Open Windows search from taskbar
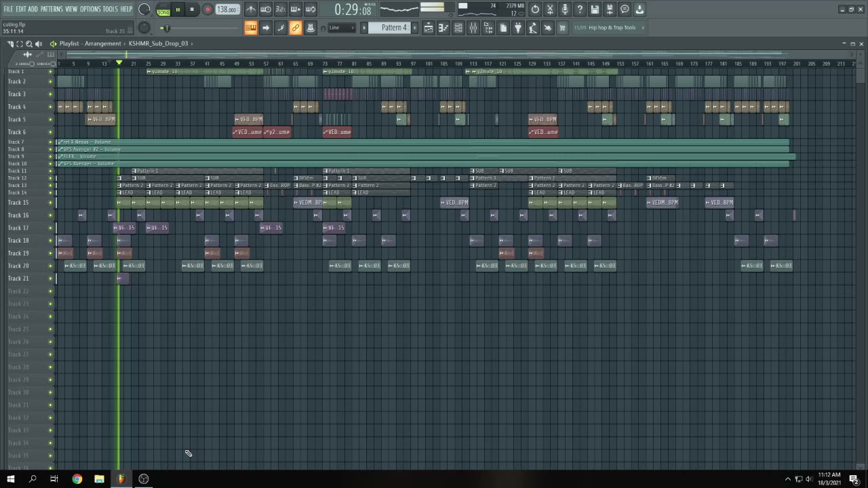The width and height of the screenshot is (868, 488). 33,479
